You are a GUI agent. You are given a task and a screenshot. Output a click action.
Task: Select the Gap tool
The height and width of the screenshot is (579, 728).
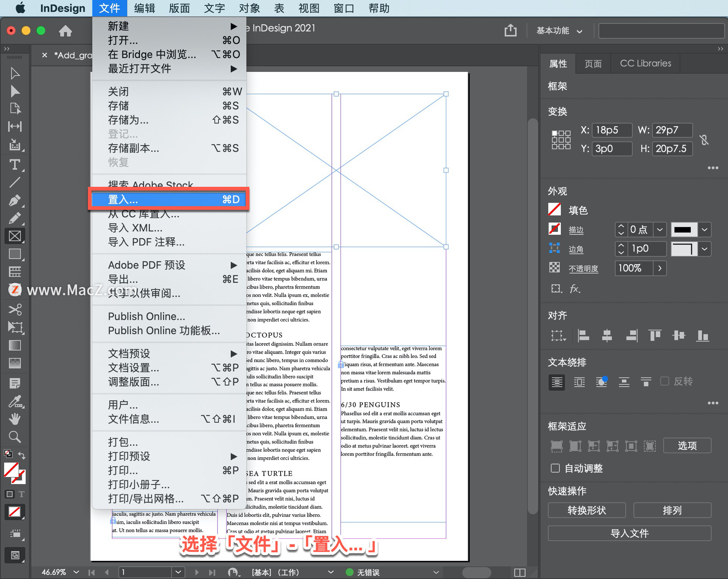pos(15,126)
